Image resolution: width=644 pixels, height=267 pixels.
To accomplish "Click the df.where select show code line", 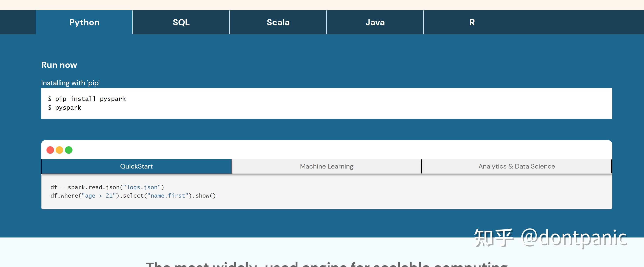I will [x=133, y=196].
